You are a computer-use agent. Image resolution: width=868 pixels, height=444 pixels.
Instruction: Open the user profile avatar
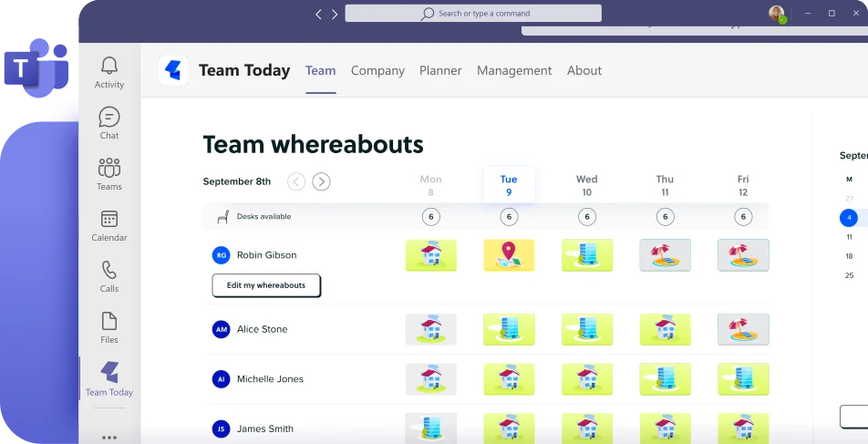click(777, 14)
